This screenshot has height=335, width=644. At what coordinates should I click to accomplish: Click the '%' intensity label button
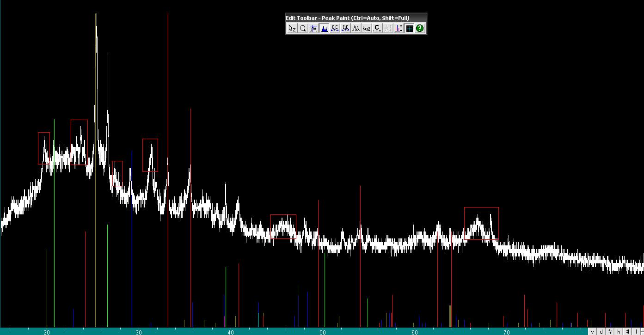pos(610,331)
